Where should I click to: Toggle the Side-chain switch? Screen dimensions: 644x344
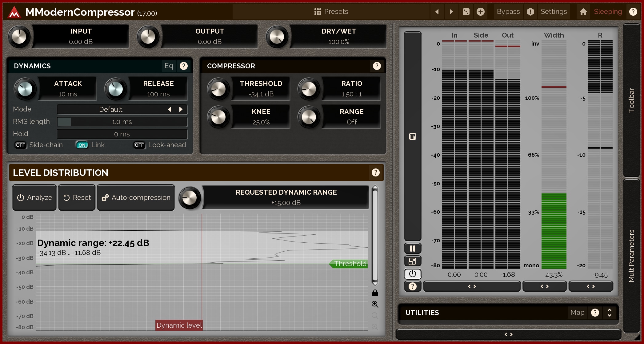tap(21, 145)
